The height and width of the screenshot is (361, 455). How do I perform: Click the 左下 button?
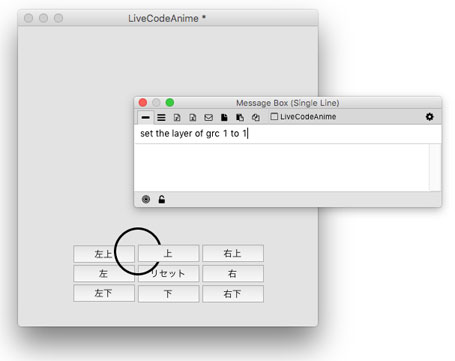pos(104,294)
